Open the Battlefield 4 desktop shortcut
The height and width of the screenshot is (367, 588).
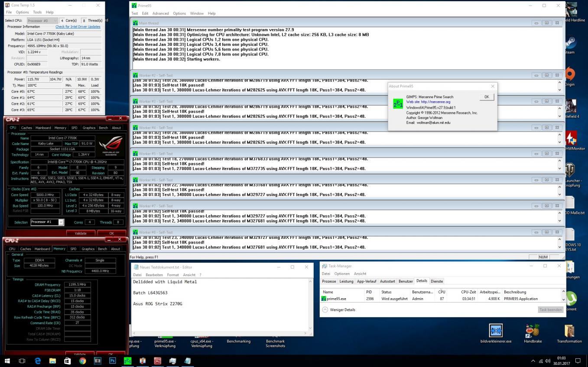pos(571,109)
